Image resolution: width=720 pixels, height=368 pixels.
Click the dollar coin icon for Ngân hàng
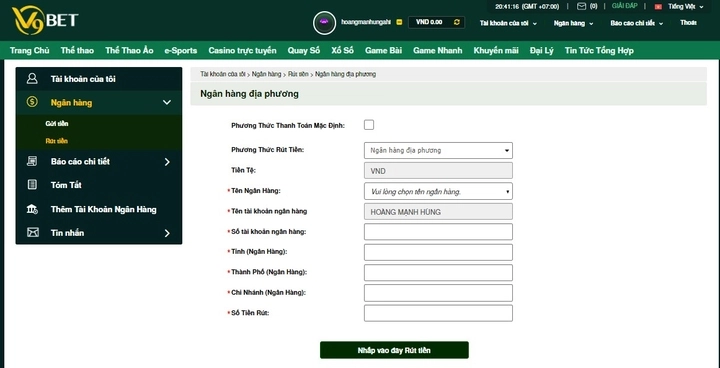pos(32,102)
